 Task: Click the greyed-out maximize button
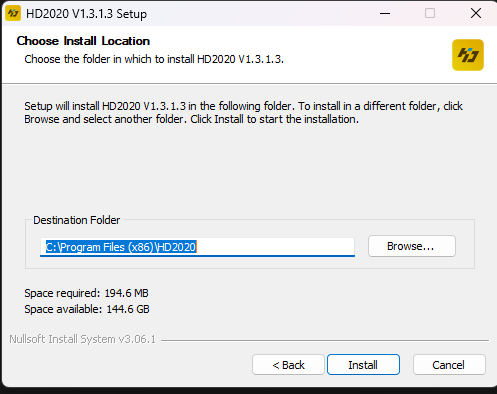tap(430, 13)
